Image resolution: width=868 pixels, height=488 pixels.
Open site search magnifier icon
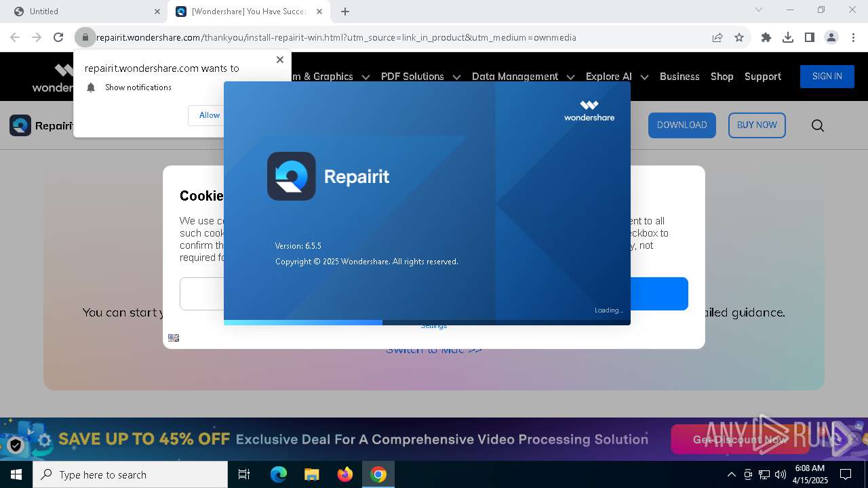point(818,125)
